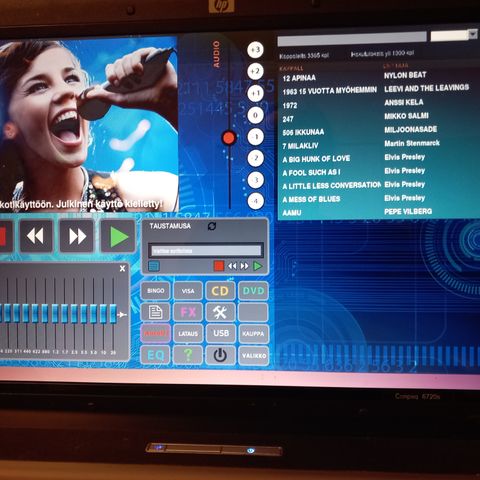Rewind the Taustamusa background track
Screen dimensions: 480x480
232,266
